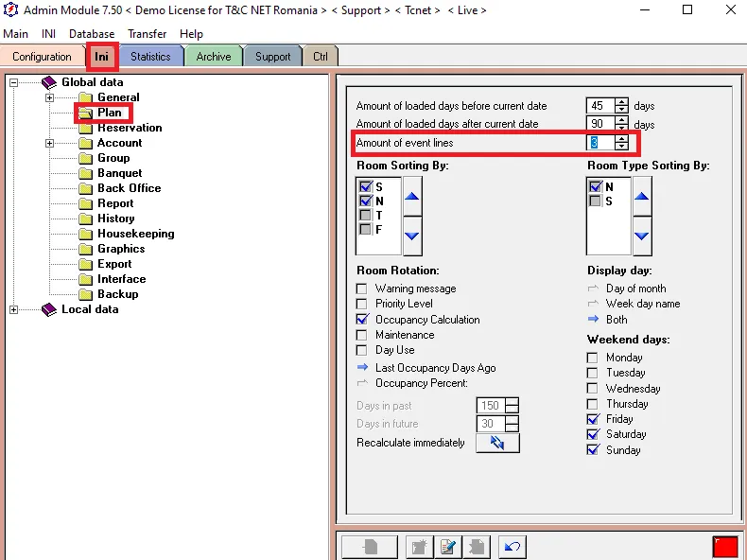
Task: Open the Database menu
Action: 92,34
